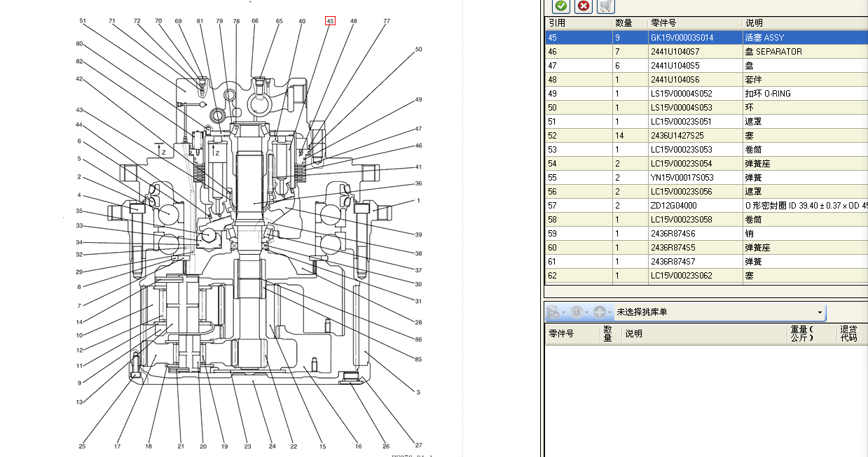
Task: Click callout 85 in the diagram
Action: pos(418,360)
